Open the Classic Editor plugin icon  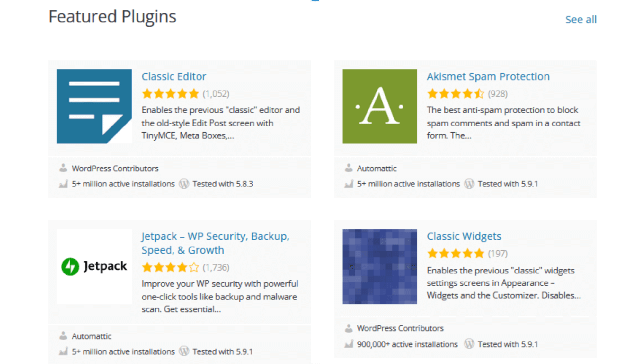(94, 106)
